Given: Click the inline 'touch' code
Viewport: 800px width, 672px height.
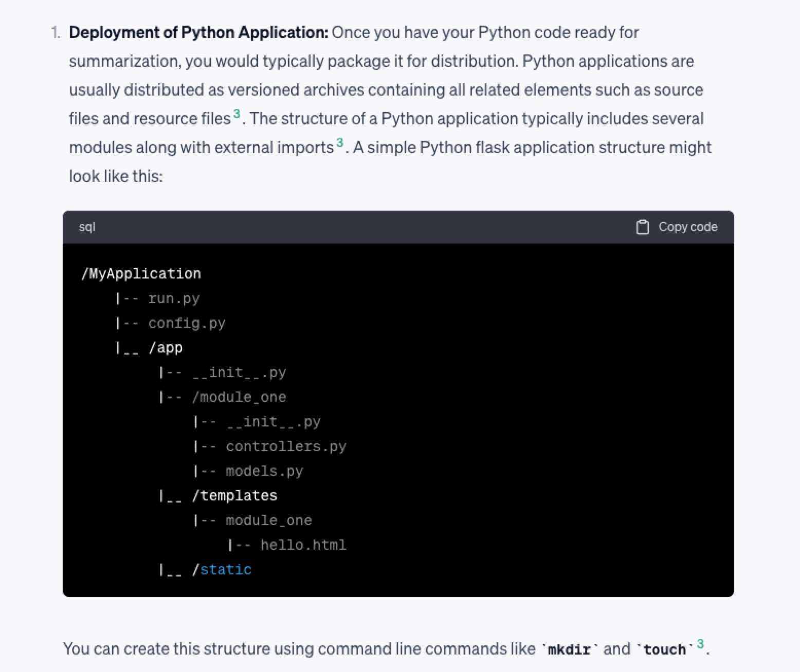Looking at the screenshot, I should coord(664,649).
